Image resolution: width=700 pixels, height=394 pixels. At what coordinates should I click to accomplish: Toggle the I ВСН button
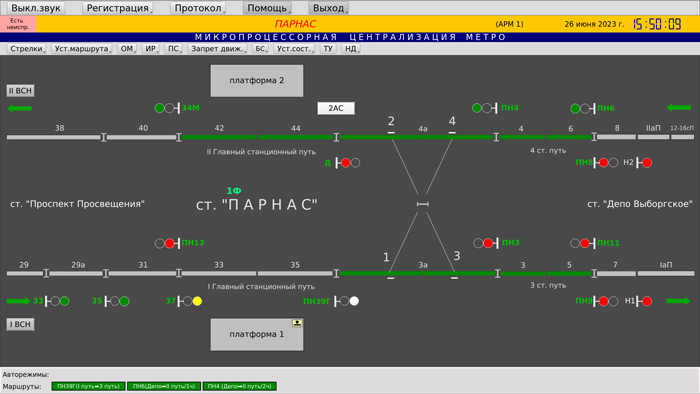click(x=21, y=324)
